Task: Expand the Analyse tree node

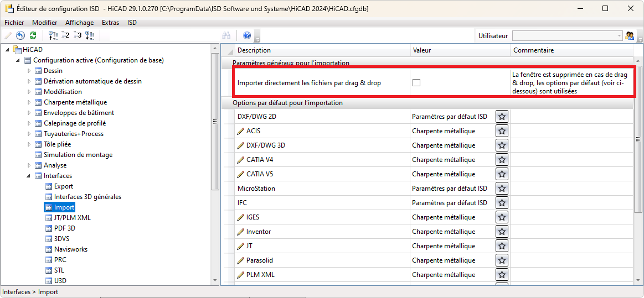Action: pos(29,165)
